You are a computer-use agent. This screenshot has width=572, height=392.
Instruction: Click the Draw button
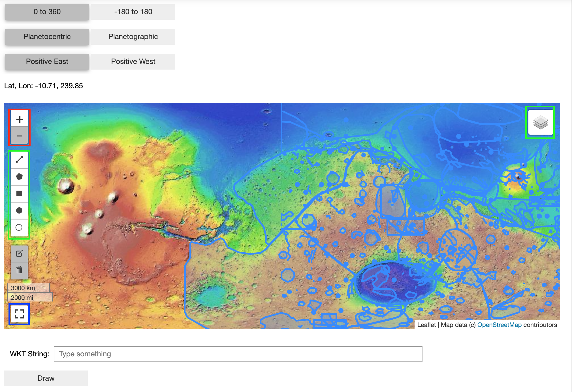click(46, 378)
